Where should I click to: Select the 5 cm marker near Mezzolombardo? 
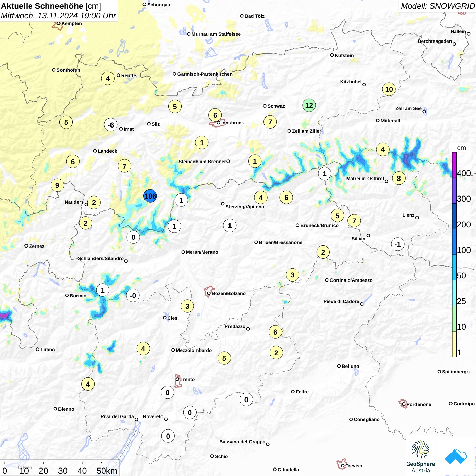click(x=224, y=358)
